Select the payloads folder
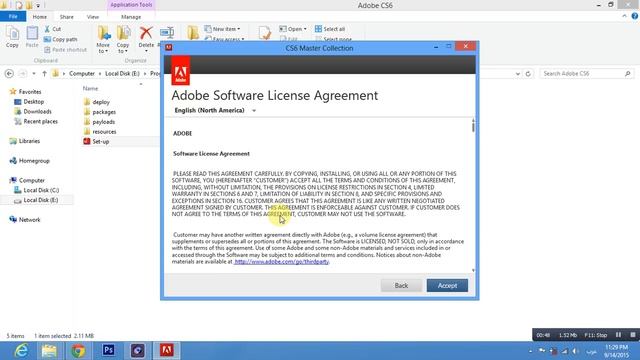Screen dimensions: 640x360 pos(99,122)
